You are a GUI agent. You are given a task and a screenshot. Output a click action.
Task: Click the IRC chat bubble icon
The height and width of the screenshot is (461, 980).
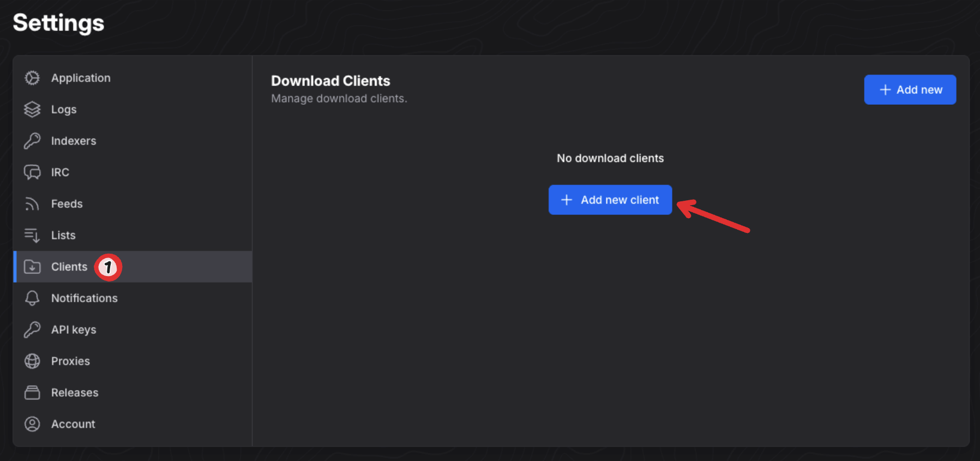pos(32,172)
